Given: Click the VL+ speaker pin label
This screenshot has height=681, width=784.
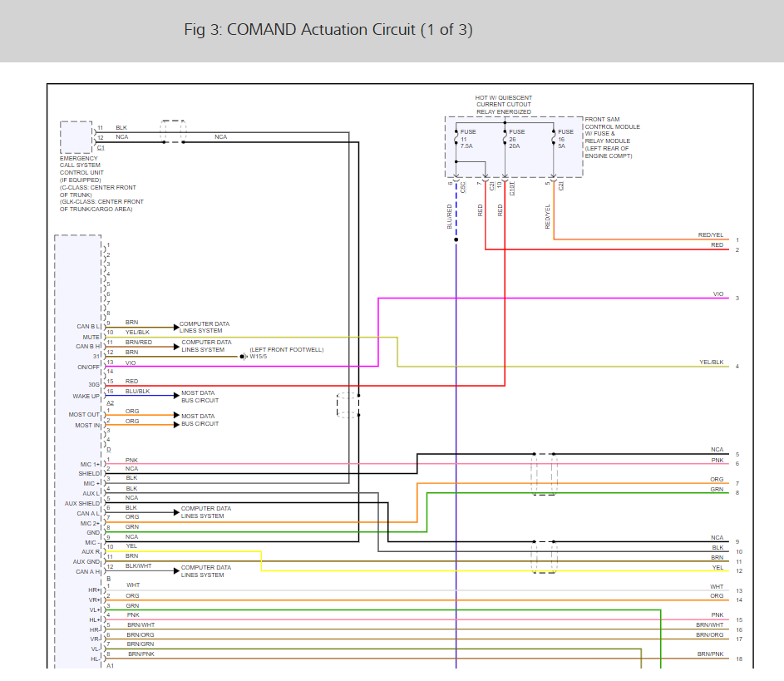Looking at the screenshot, I should tap(95, 610).
